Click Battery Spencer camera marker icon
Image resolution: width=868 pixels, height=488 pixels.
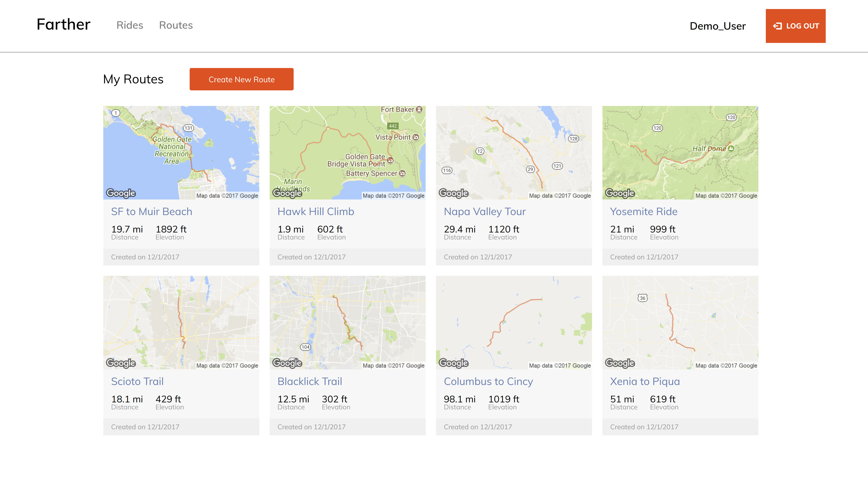402,174
